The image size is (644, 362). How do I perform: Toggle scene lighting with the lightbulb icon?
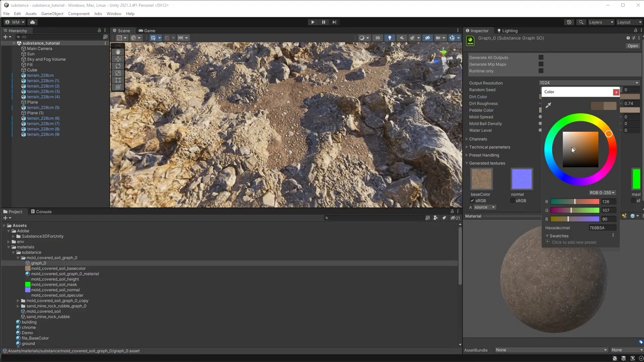click(389, 38)
